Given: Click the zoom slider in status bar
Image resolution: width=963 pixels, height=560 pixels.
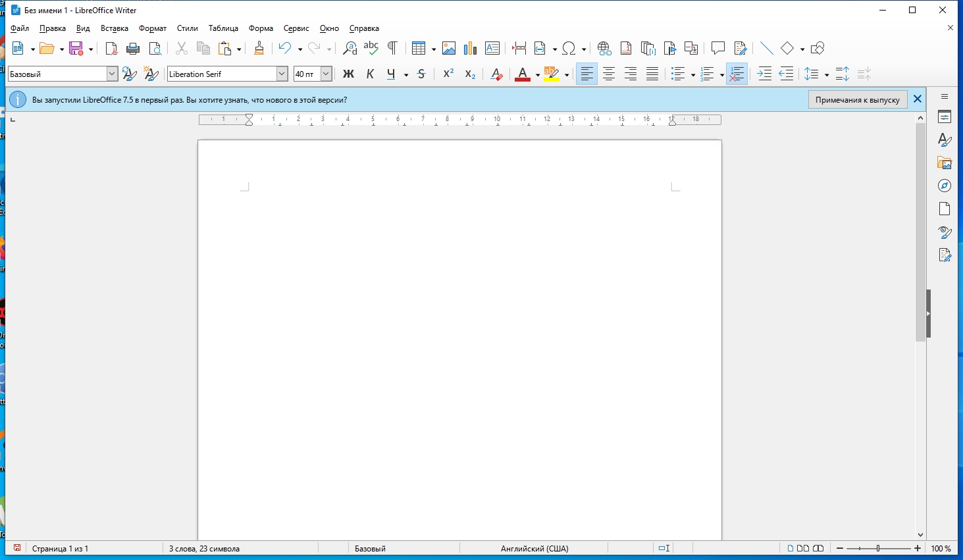Looking at the screenshot, I should (878, 548).
